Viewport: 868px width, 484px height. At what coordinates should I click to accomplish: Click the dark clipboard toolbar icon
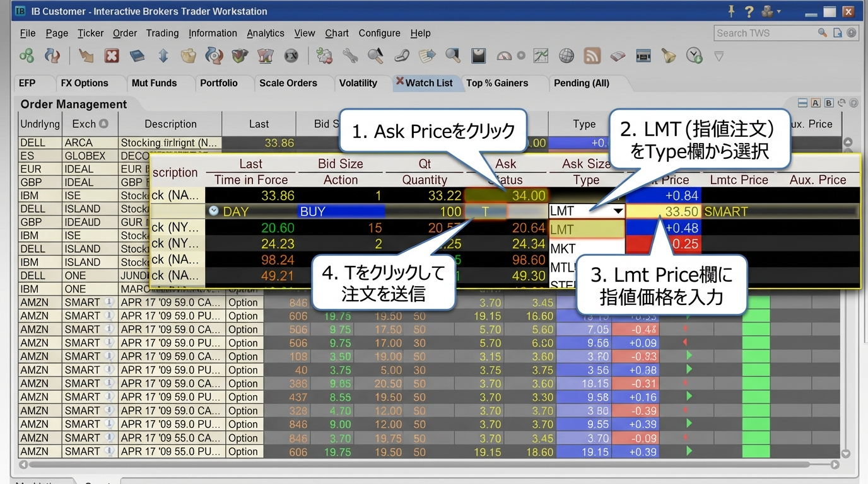tap(478, 56)
